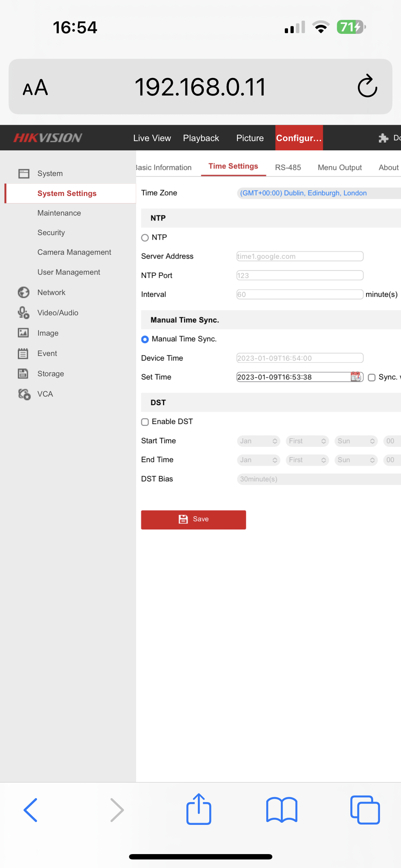This screenshot has height=868, width=401.
Task: Click the Video/Audio microphone icon
Action: pyautogui.click(x=24, y=313)
